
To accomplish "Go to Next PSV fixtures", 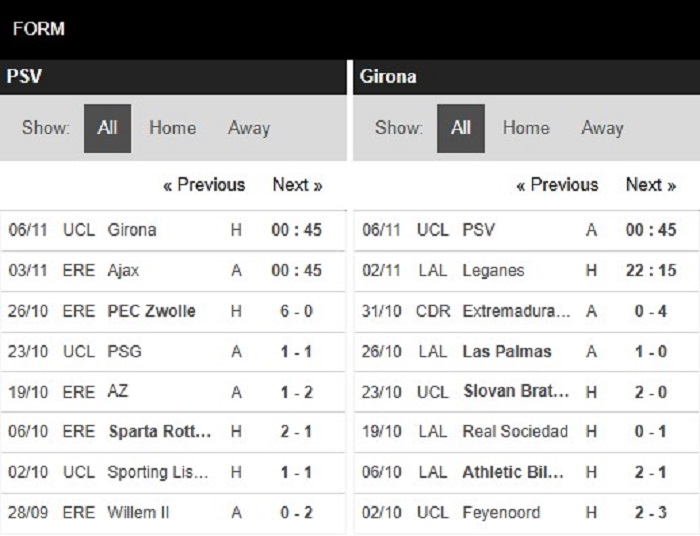I will [x=297, y=185].
